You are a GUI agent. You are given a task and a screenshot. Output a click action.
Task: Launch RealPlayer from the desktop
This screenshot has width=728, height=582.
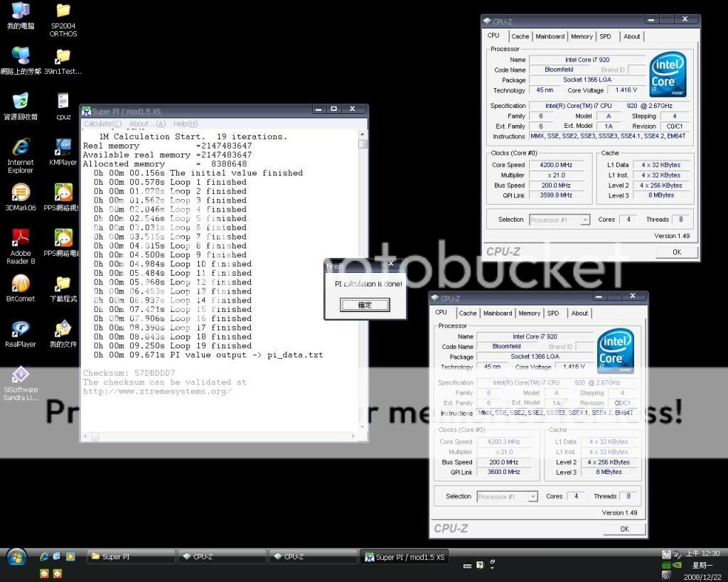(x=21, y=330)
